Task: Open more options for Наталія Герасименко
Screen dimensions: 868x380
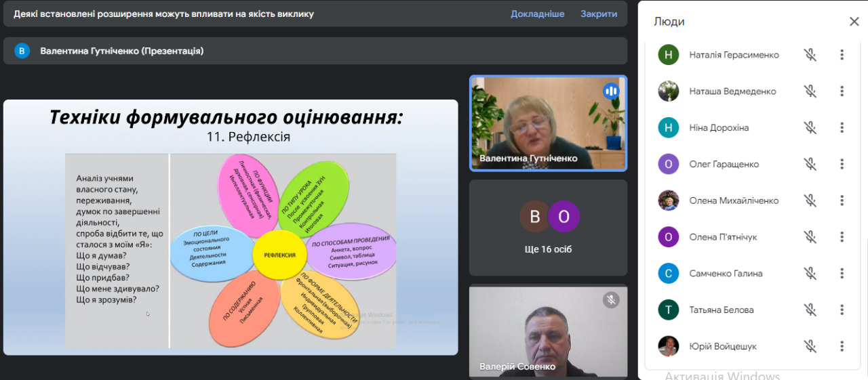Action: click(842, 55)
